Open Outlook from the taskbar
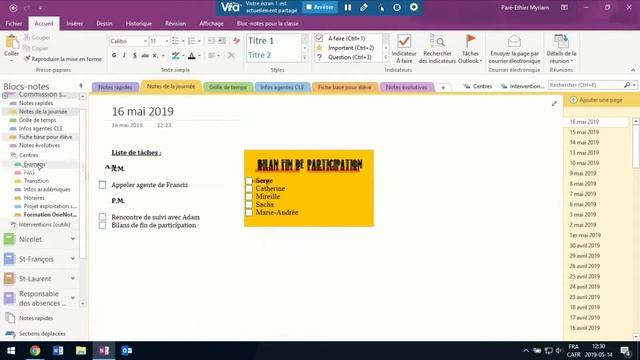The height and width of the screenshot is (360, 640). pos(127,351)
